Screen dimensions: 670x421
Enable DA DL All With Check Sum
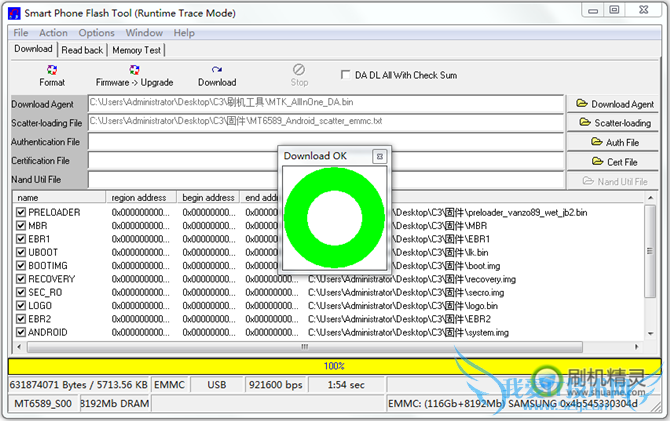tap(347, 75)
